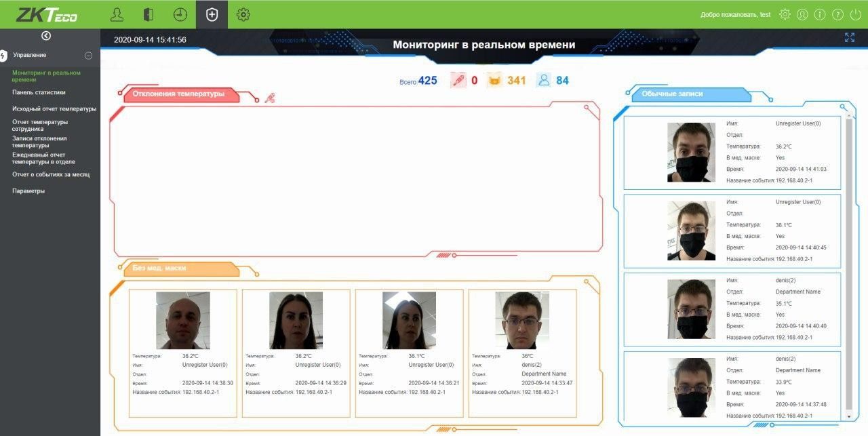Click the power logout icon

click(x=855, y=14)
